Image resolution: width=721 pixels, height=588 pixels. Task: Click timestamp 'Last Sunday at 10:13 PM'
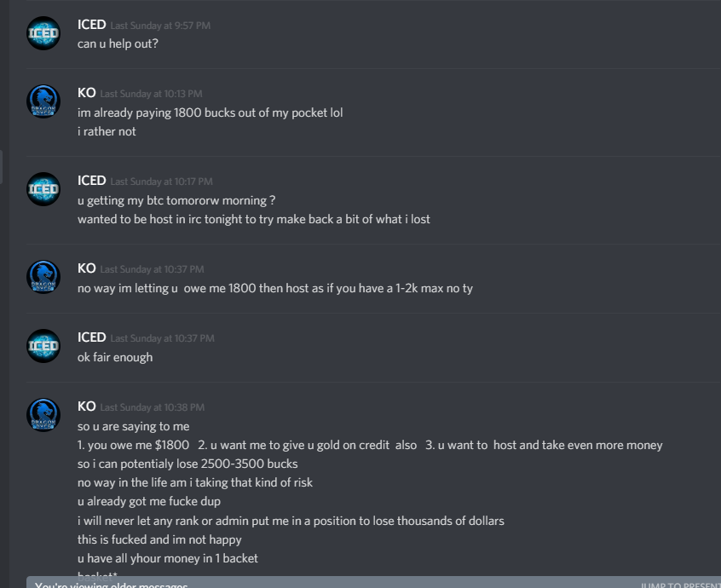click(x=152, y=94)
